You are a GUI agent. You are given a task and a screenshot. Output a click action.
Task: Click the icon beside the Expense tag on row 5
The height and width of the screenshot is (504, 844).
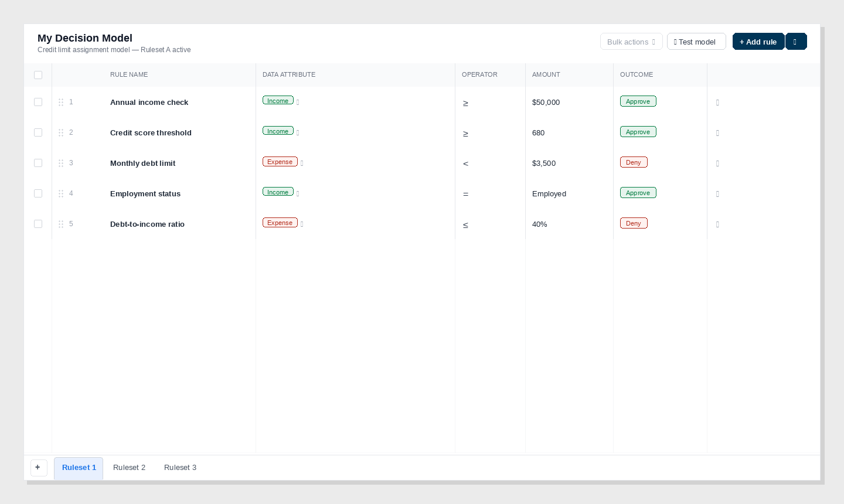(x=302, y=224)
